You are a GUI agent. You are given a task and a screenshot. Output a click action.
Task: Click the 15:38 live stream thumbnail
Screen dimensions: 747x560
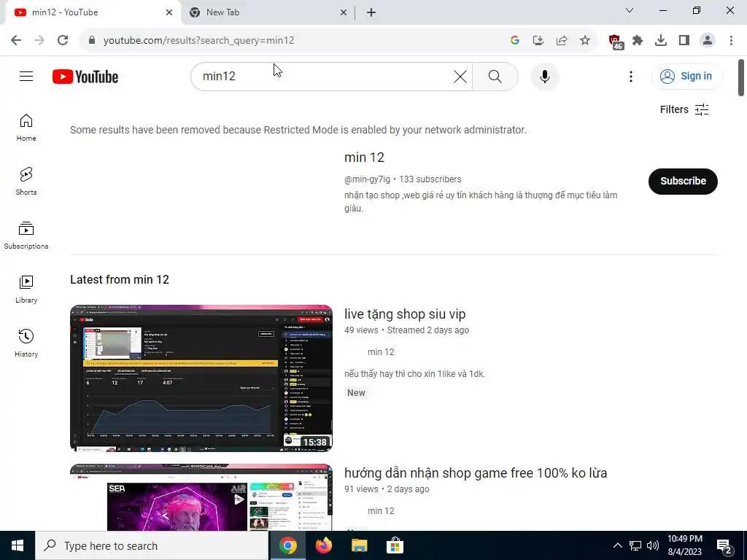click(201, 378)
